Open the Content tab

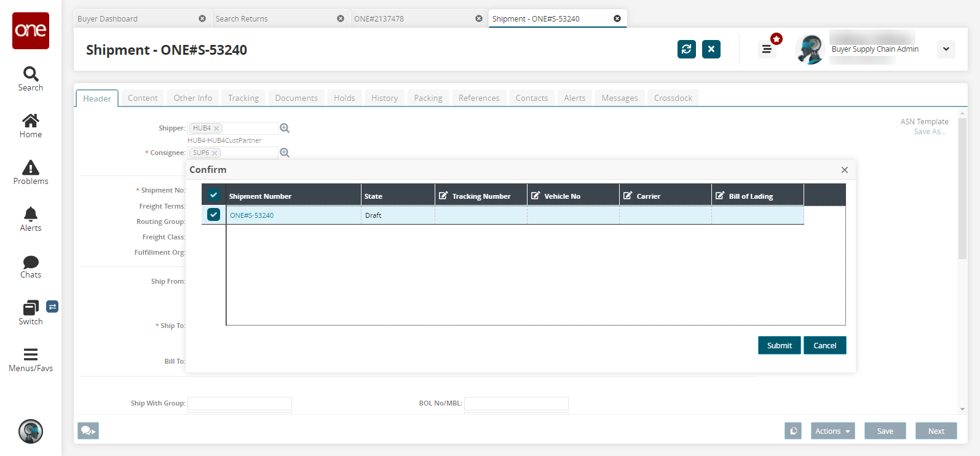(143, 98)
